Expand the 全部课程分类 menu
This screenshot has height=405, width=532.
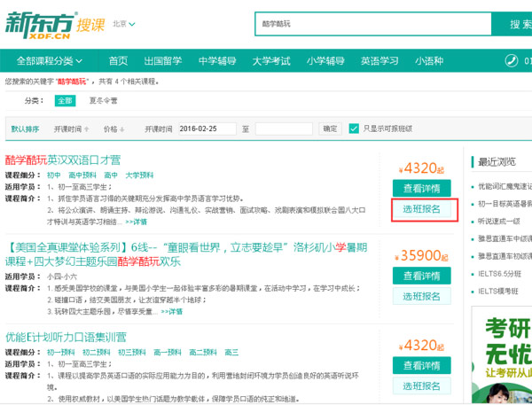pos(50,61)
